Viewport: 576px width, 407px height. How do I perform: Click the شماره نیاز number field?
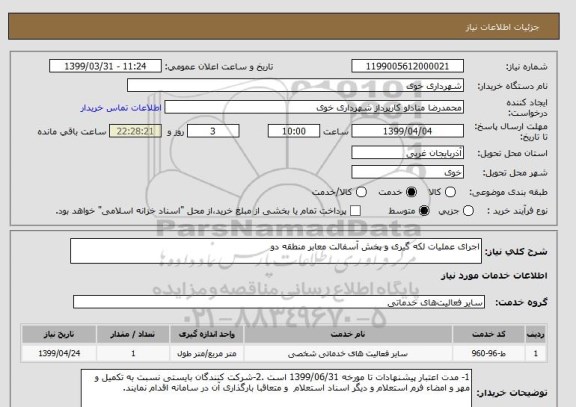click(x=407, y=66)
